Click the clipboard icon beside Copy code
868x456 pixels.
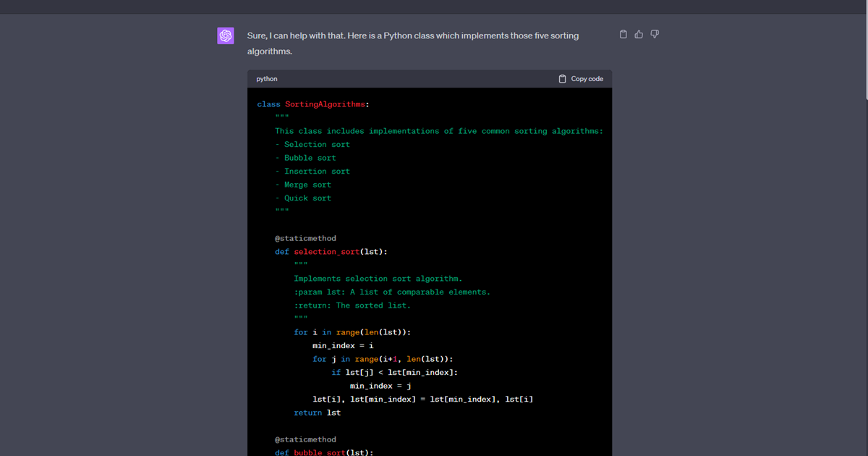coord(563,79)
